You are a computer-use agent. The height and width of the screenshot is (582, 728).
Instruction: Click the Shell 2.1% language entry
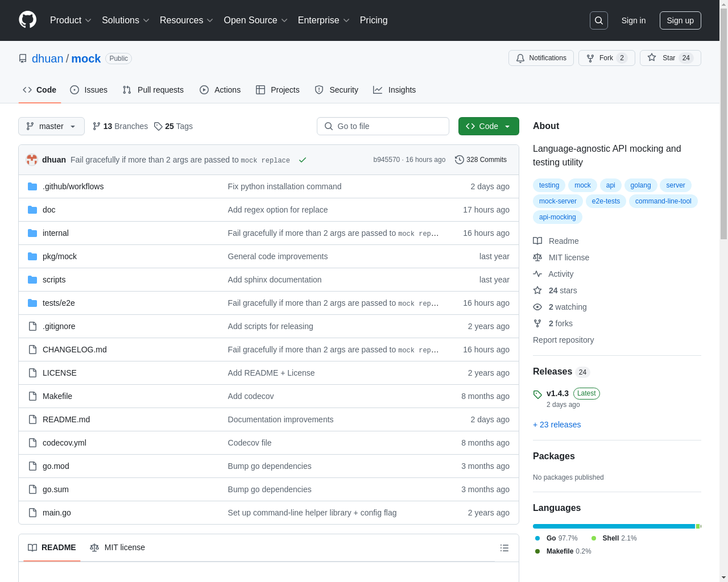pos(614,538)
